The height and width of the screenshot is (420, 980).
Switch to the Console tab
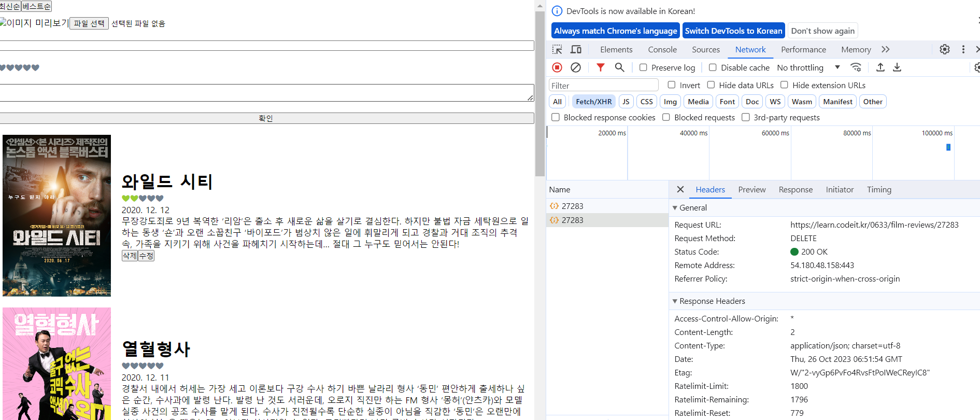pyautogui.click(x=662, y=50)
